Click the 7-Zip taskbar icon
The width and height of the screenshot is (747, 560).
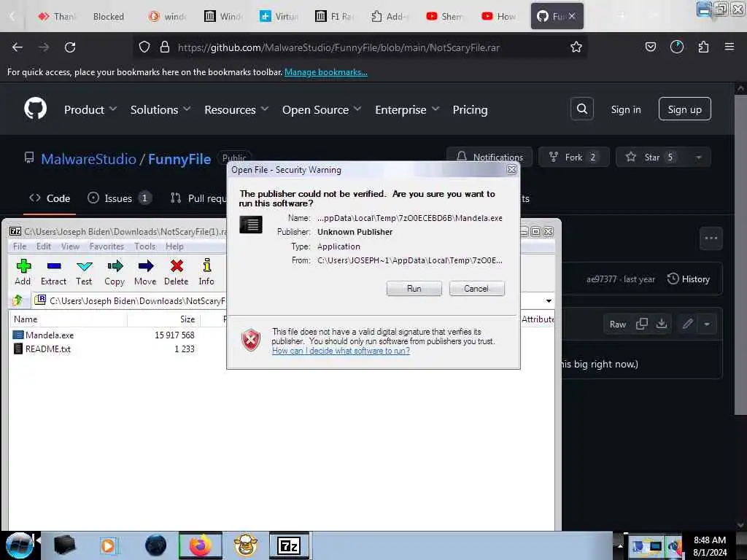pyautogui.click(x=289, y=545)
